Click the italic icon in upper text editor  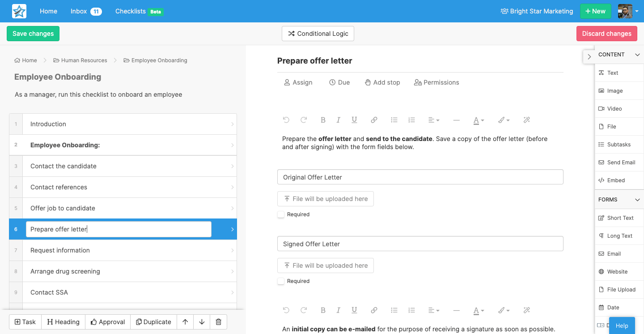[338, 120]
